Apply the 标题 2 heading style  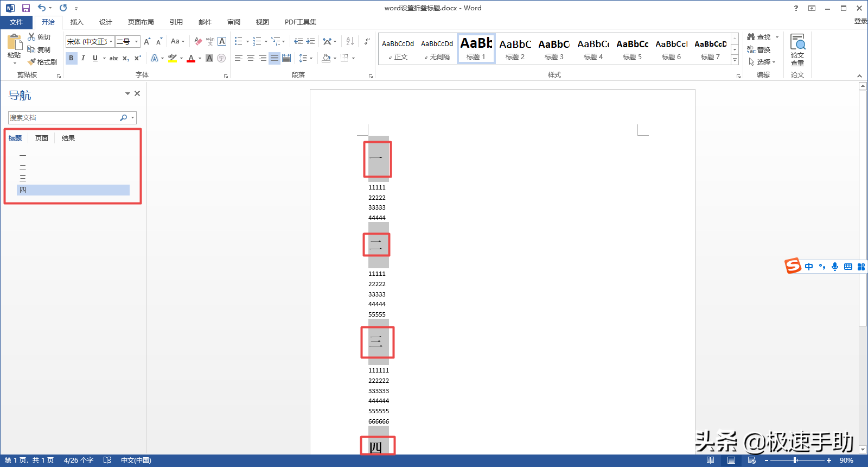point(515,49)
